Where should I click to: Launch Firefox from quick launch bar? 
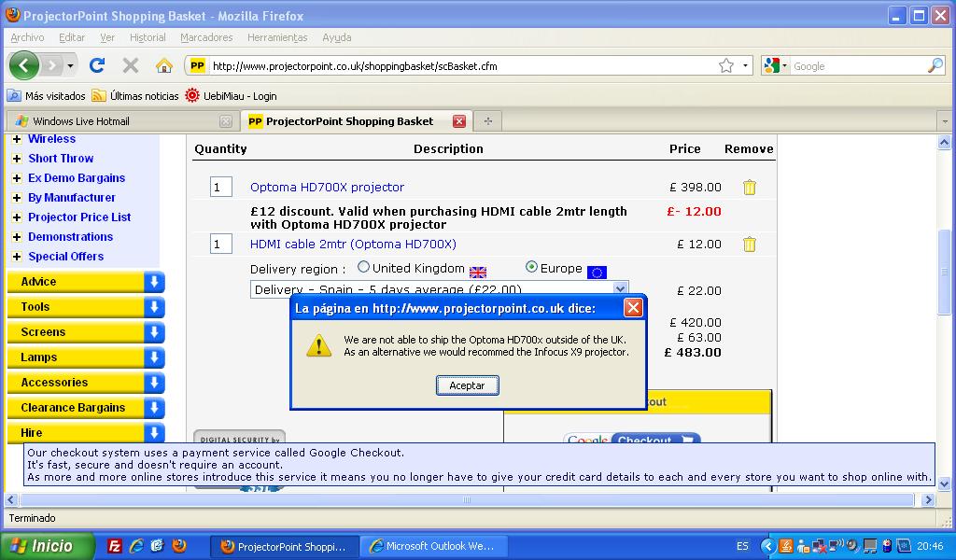pyautogui.click(x=179, y=546)
